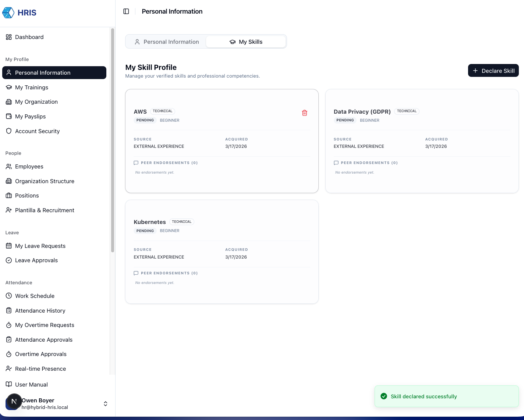The width and height of the screenshot is (524, 420).
Task: Open My Trainings page
Action: 32,88
